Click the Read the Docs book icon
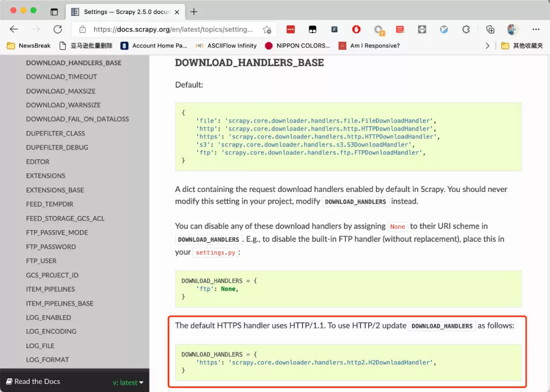 (x=9, y=381)
